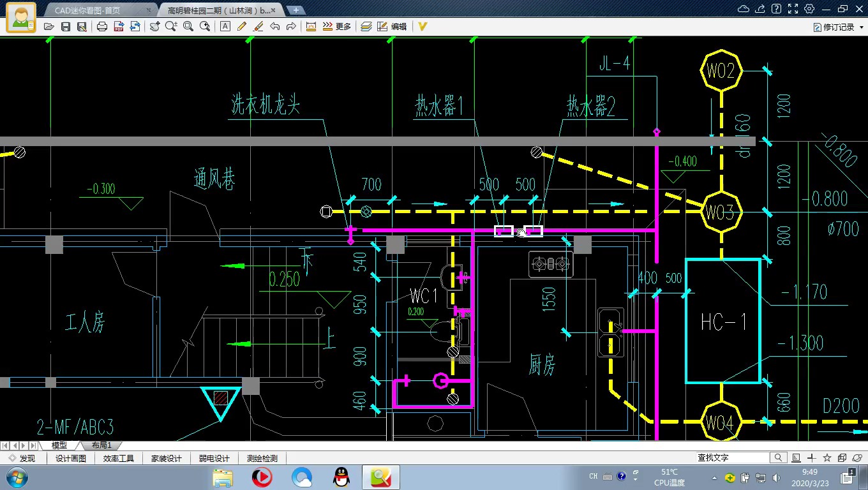This screenshot has height=490, width=868.
Task: Select the 模型 model tab
Action: click(59, 445)
